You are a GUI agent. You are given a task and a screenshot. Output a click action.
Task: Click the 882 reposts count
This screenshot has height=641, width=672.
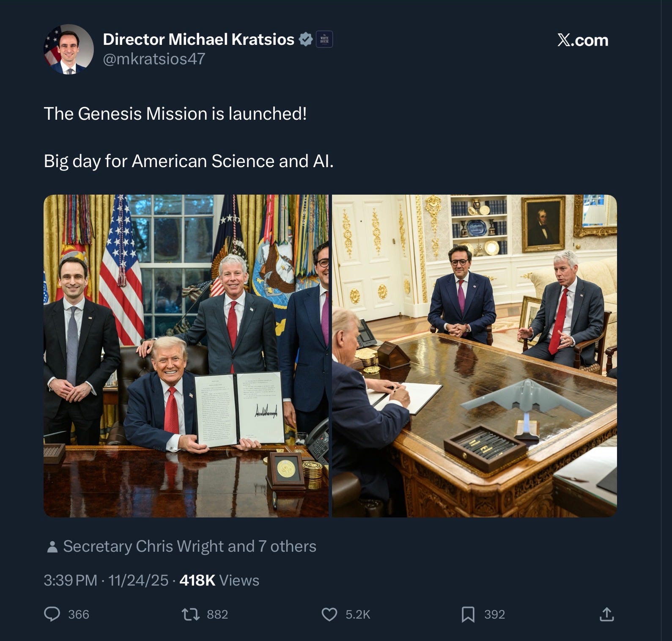(217, 614)
